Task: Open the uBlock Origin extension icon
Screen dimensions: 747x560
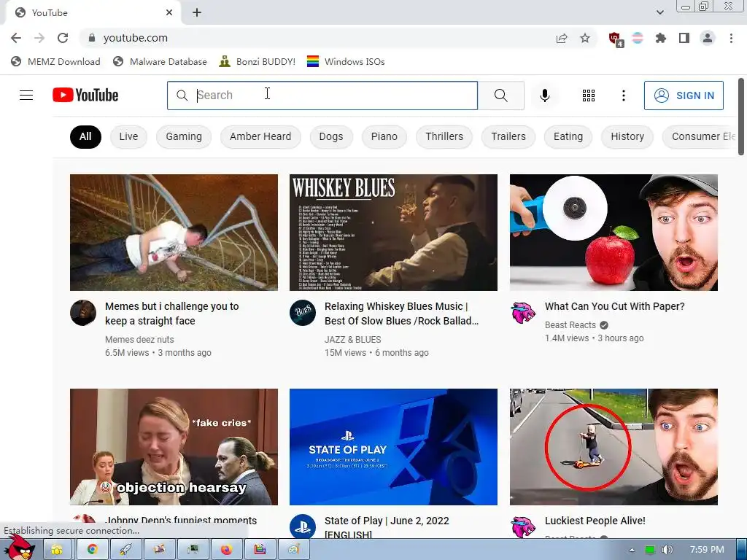Action: click(616, 39)
